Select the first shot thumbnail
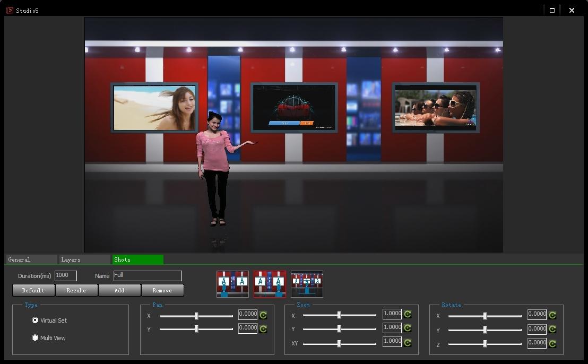The height and width of the screenshot is (364, 588). [232, 284]
